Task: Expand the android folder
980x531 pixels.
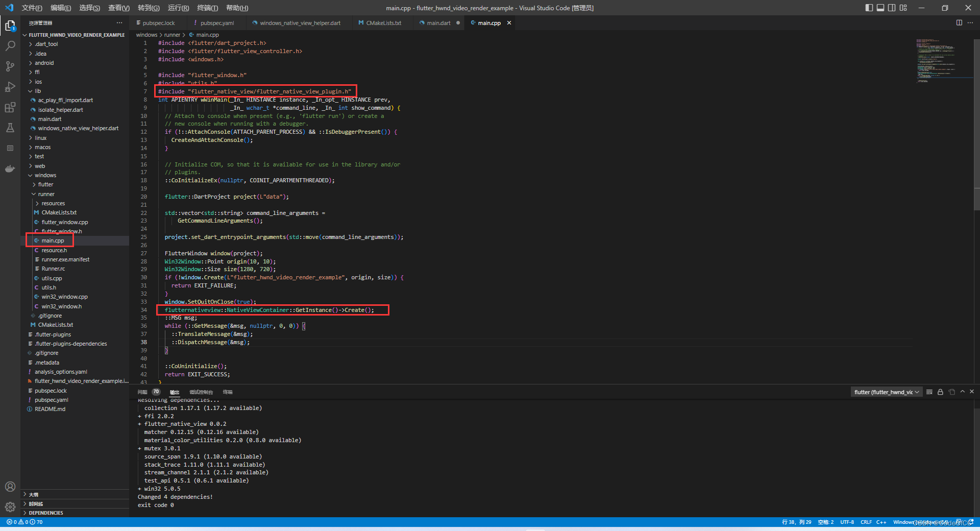Action: coord(44,63)
